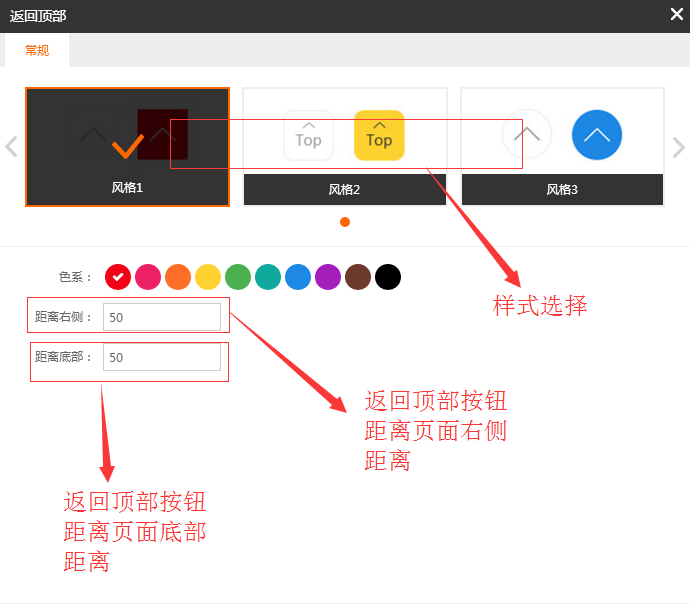Go to previous styles with the left arrow
690x613 pixels.
[11, 147]
